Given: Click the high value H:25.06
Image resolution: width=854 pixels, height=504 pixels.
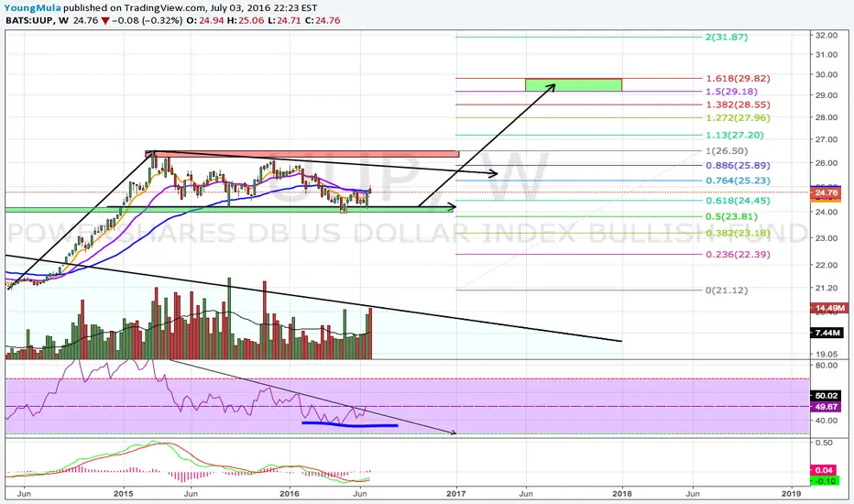Looking at the screenshot, I should 246,21.
